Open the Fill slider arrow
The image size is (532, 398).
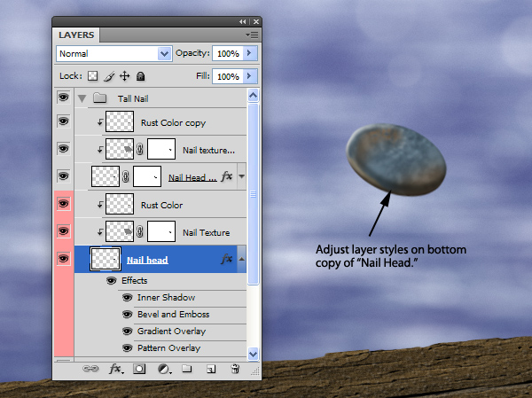pyautogui.click(x=250, y=76)
